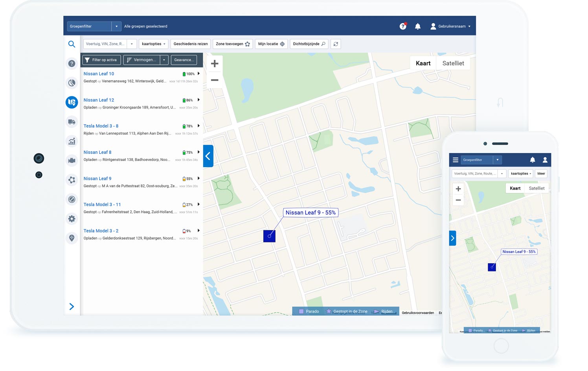Collapse the vehicle list panel on tablet
This screenshot has width=588, height=371.
pyautogui.click(x=208, y=156)
